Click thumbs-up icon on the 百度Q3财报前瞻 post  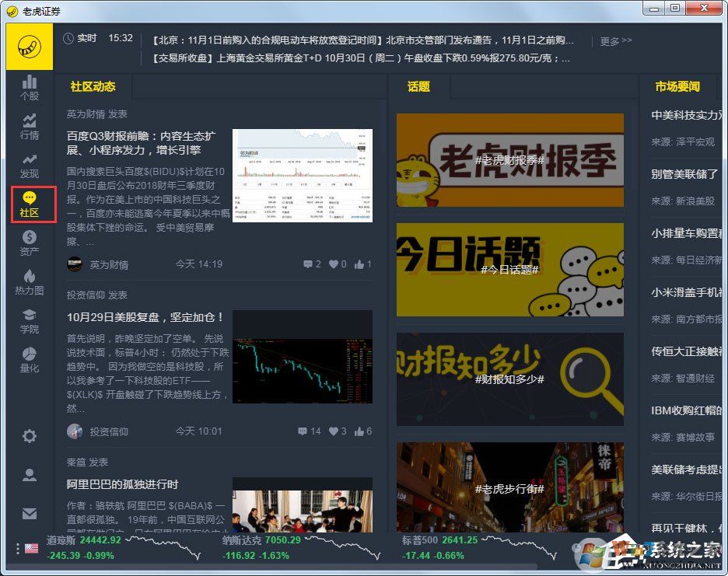359,264
